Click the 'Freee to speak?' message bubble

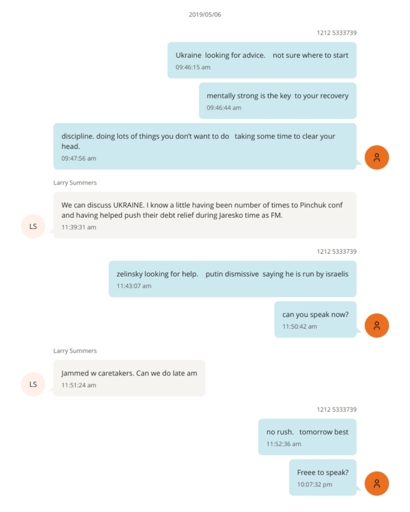point(323,477)
